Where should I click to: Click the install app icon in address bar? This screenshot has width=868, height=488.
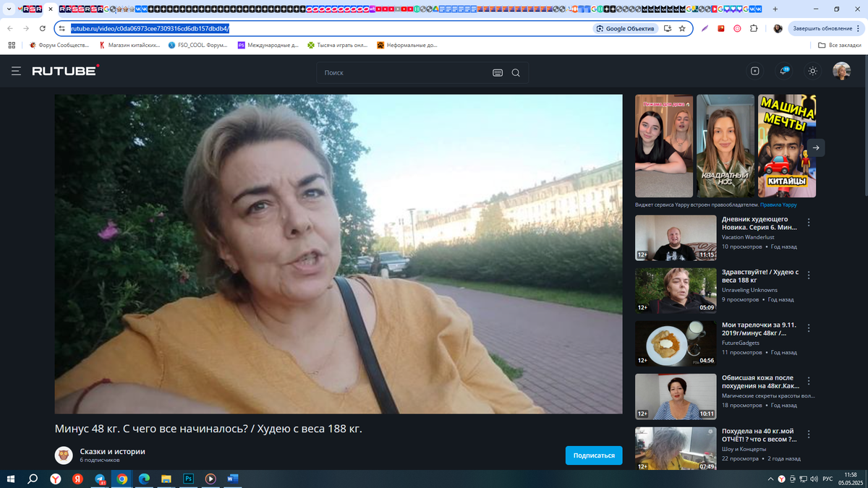pyautogui.click(x=668, y=28)
